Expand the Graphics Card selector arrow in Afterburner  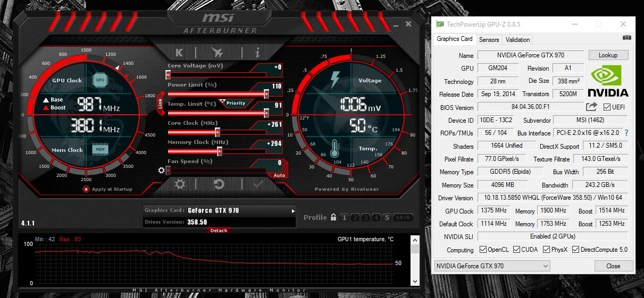tap(292, 211)
